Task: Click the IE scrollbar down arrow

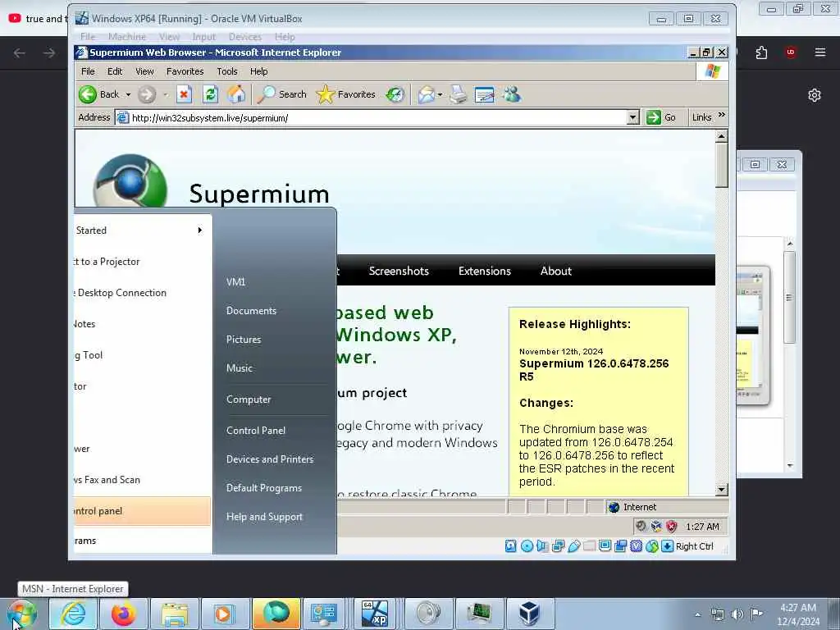Action: pyautogui.click(x=722, y=489)
